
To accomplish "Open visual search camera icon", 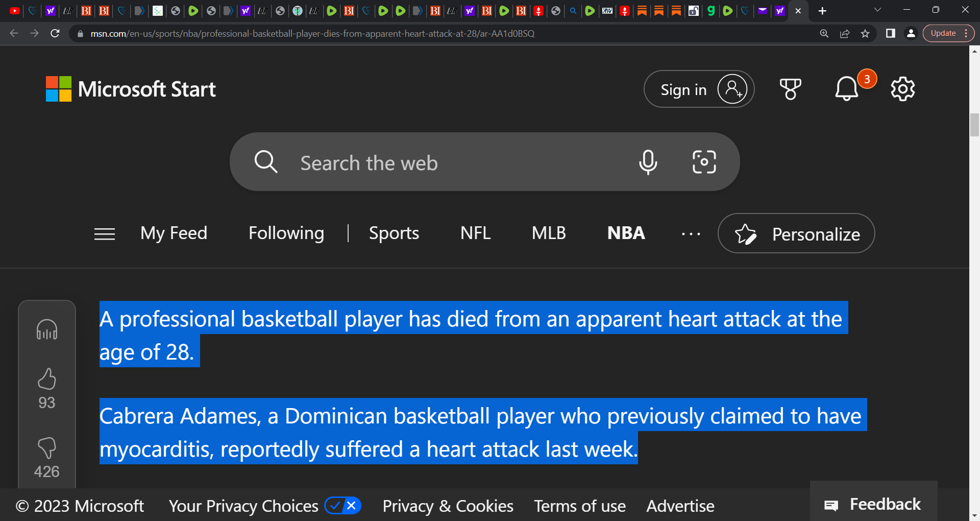I will pos(704,162).
